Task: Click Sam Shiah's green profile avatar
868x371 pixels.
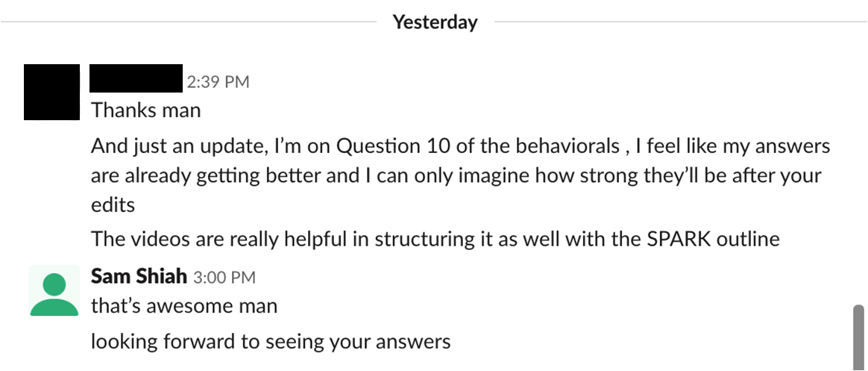Action: tap(54, 290)
